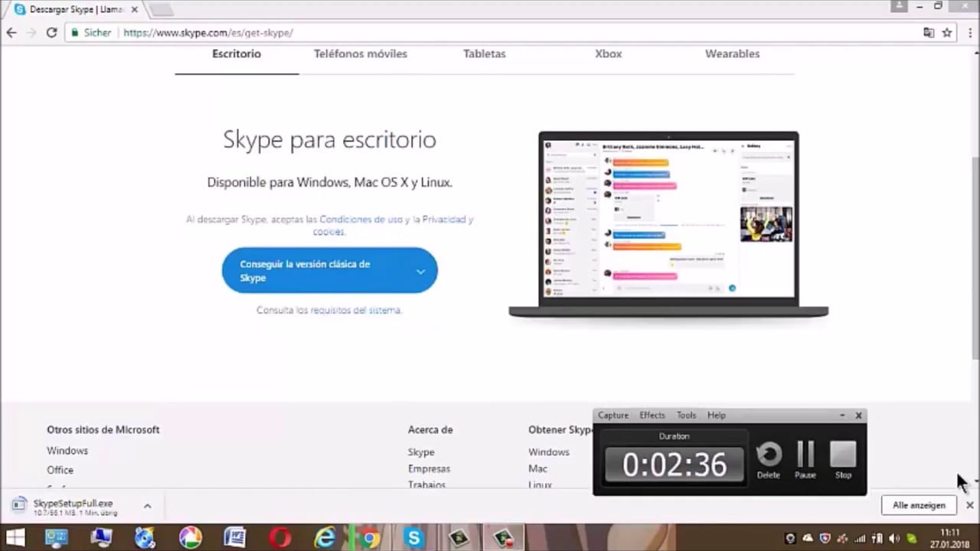Stop the screen recording
Viewport: 980px width, 551px height.
point(843,459)
